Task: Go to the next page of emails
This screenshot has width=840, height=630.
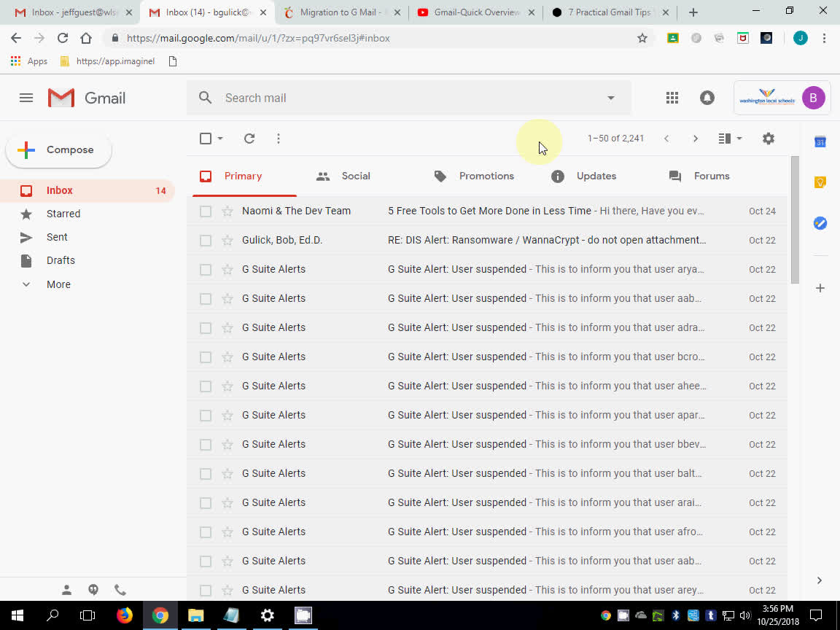Action: click(x=695, y=138)
